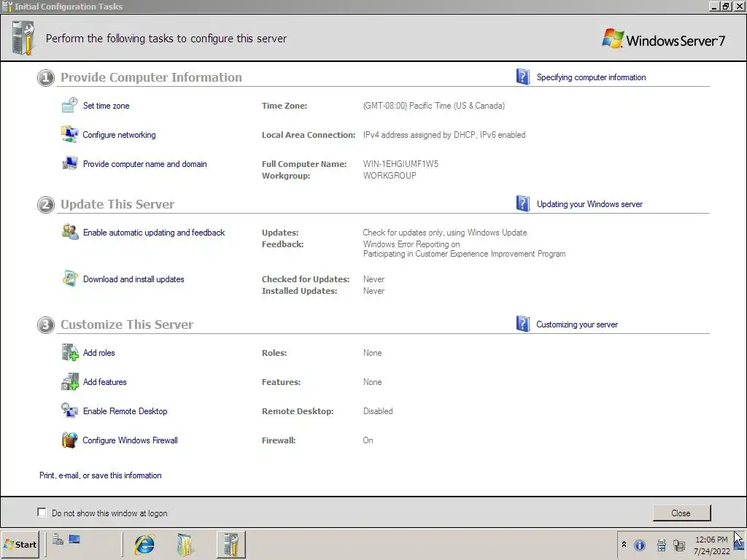Screen dimensions: 747x560
Task: Open Updating your Windows server help link
Action: [x=589, y=204]
